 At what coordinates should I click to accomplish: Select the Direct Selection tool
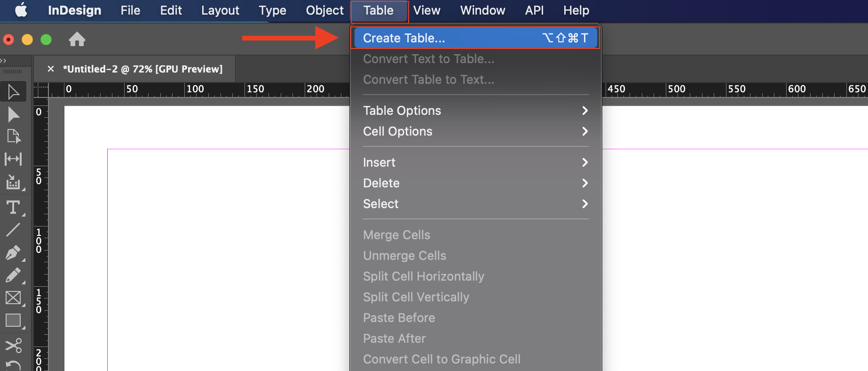point(14,114)
